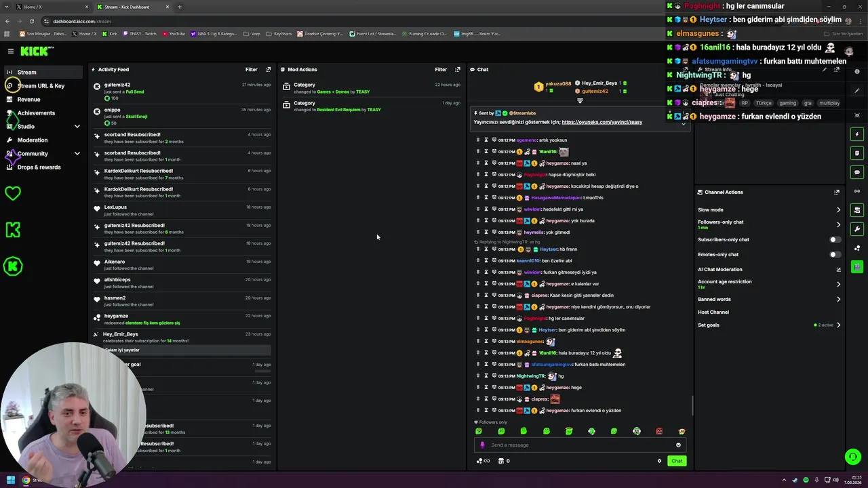The height and width of the screenshot is (488, 868).
Task: Expand the Community sidebar section
Action: (77, 154)
